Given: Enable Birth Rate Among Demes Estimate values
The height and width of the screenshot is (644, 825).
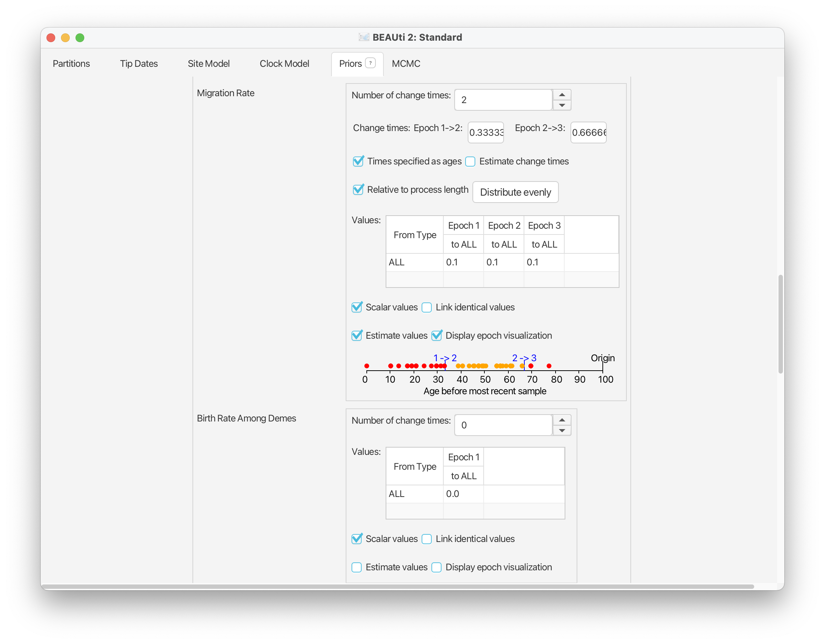Looking at the screenshot, I should coord(357,567).
